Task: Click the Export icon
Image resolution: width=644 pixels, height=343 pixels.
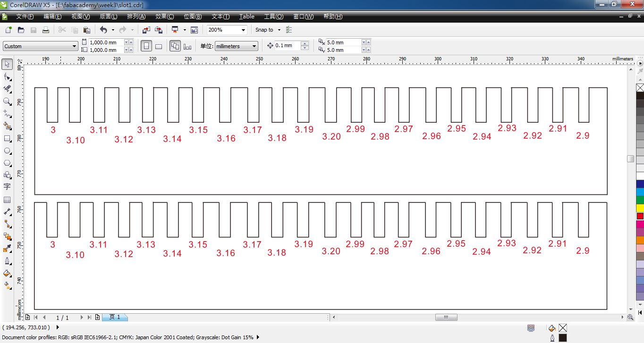Action: [159, 30]
